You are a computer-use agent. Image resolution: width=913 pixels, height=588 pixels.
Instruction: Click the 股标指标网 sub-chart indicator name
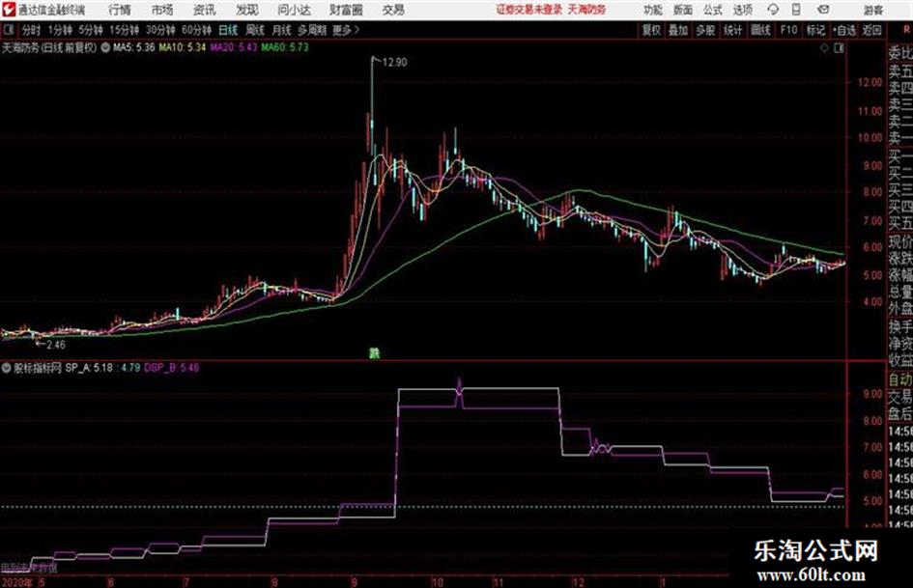click(x=38, y=367)
